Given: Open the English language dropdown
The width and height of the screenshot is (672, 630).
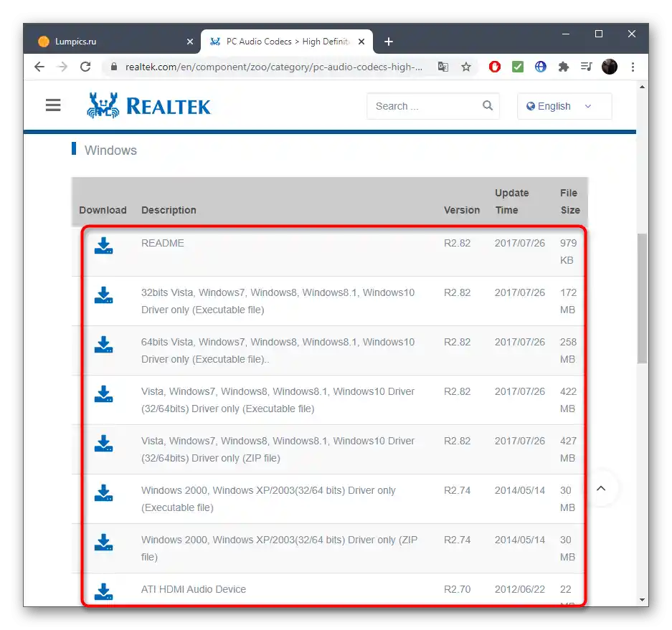Looking at the screenshot, I should pos(564,106).
